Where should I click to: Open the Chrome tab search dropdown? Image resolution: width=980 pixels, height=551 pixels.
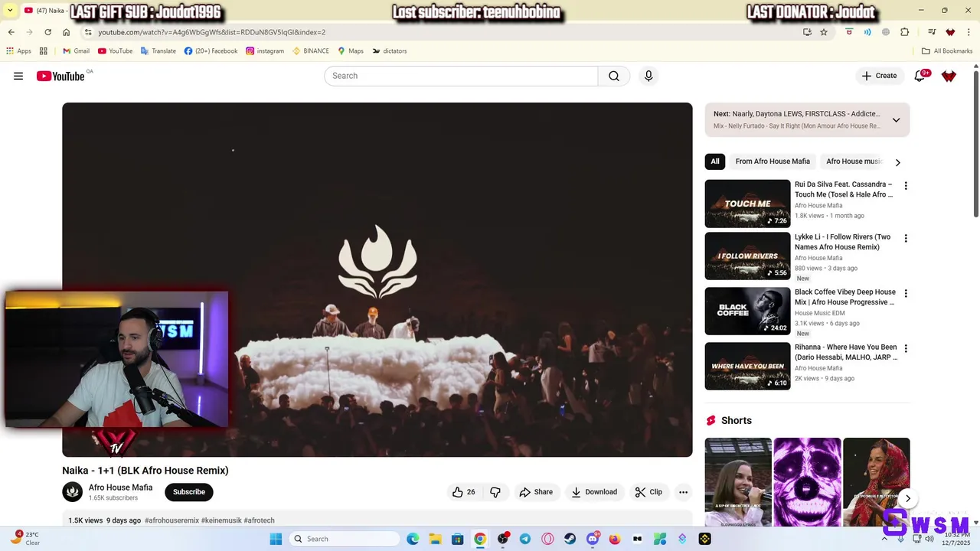click(10, 11)
